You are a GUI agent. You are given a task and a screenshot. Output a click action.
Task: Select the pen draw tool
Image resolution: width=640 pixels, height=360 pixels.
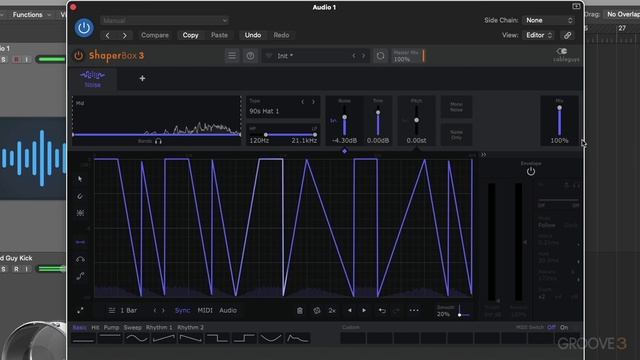pyautogui.click(x=80, y=196)
